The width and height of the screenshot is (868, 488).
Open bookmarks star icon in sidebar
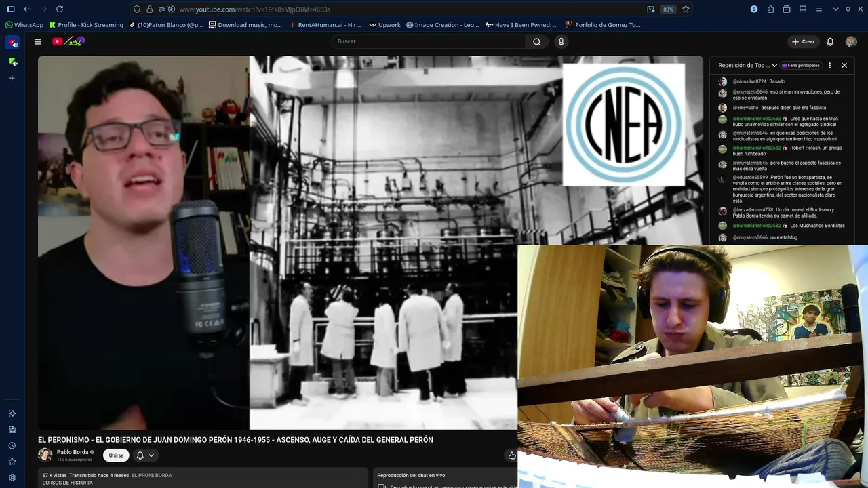pyautogui.click(x=12, y=462)
